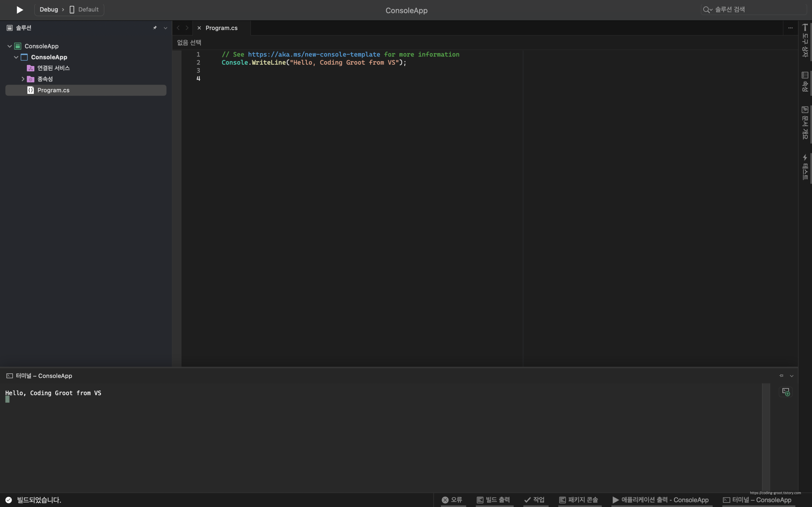Open the Debug configuration dropdown

(x=49, y=9)
